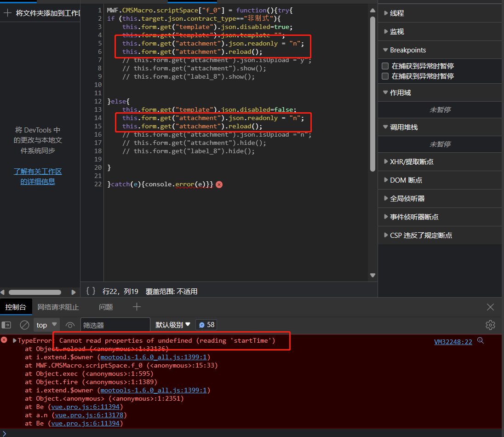The height and width of the screenshot is (437, 504).
Task: Click the editor scrollbar down arrow
Action: (x=372, y=275)
